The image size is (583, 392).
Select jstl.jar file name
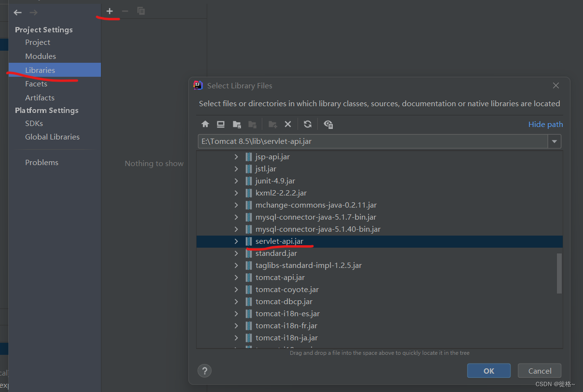(x=266, y=168)
